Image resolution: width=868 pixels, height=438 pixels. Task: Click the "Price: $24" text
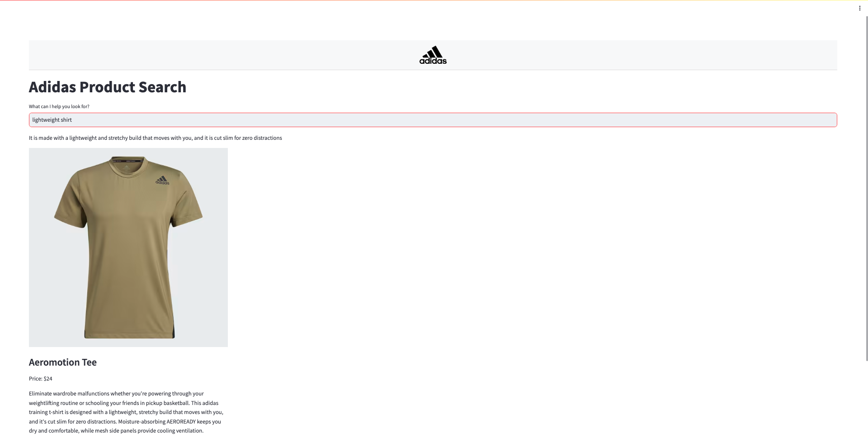(x=41, y=379)
